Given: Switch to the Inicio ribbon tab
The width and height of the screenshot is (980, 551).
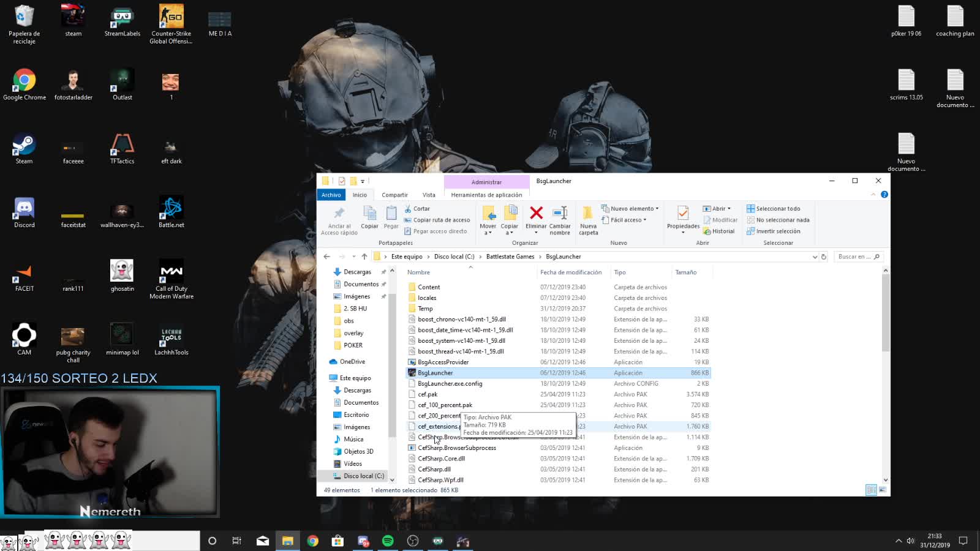Looking at the screenshot, I should point(360,195).
